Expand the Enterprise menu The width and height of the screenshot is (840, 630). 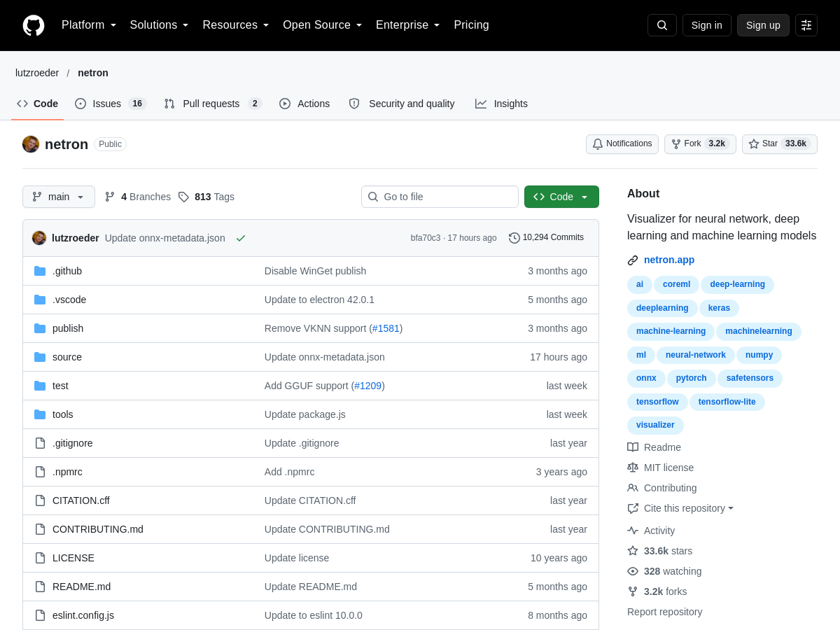tap(408, 25)
